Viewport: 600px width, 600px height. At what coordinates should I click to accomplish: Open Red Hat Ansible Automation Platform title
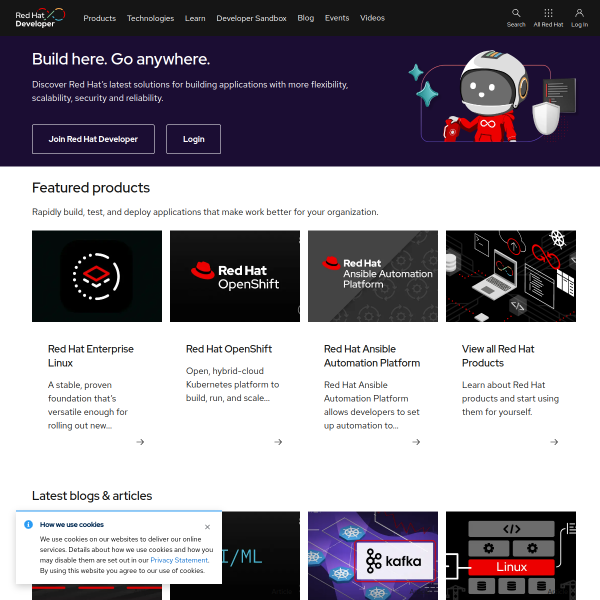pos(372,356)
